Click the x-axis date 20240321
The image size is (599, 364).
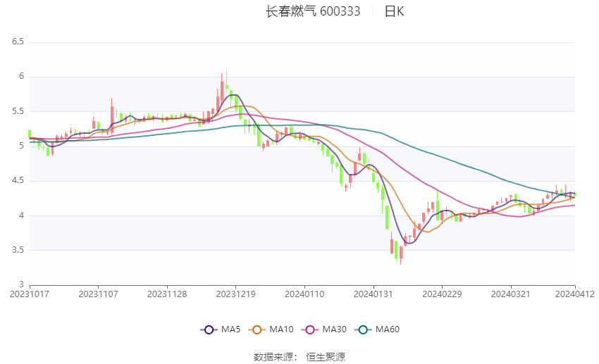511,294
